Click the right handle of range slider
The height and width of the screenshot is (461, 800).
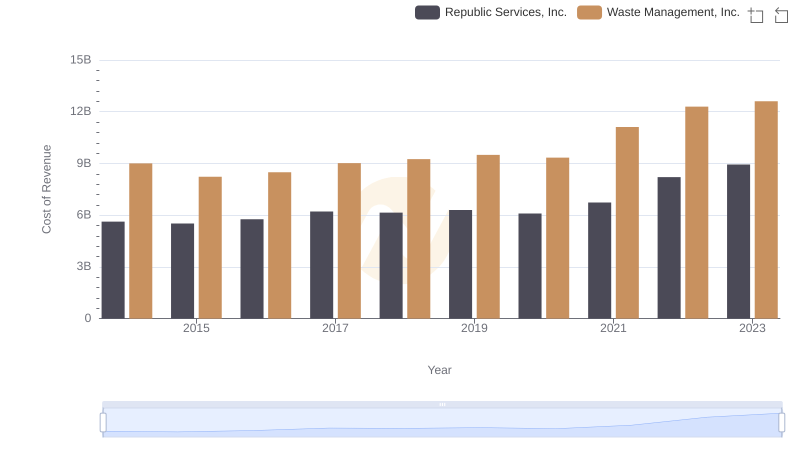point(781,423)
